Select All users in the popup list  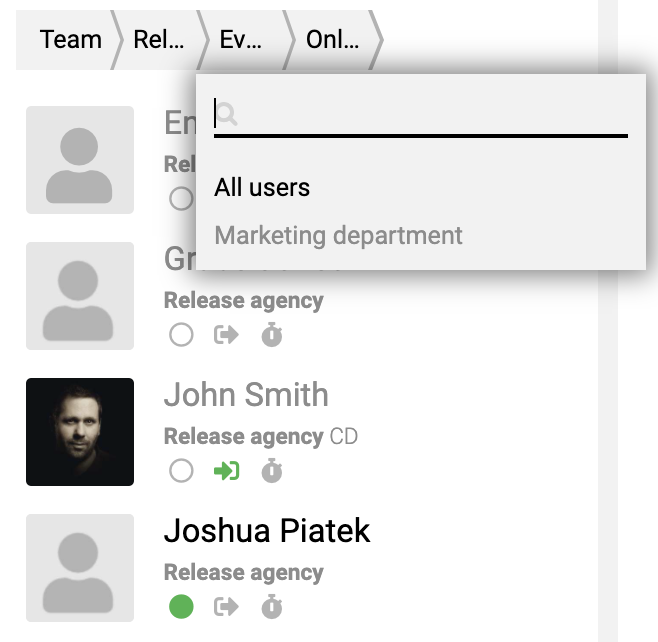coord(262,187)
